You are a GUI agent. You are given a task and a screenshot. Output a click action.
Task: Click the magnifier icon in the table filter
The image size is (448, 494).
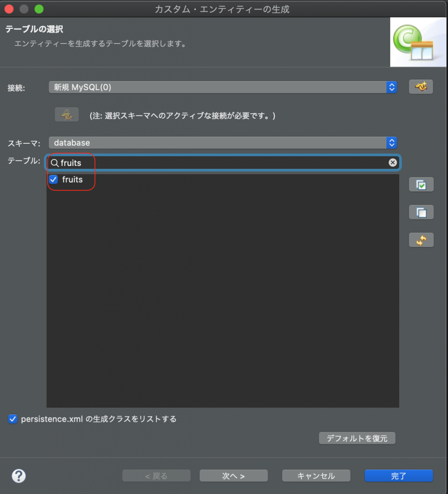point(55,163)
